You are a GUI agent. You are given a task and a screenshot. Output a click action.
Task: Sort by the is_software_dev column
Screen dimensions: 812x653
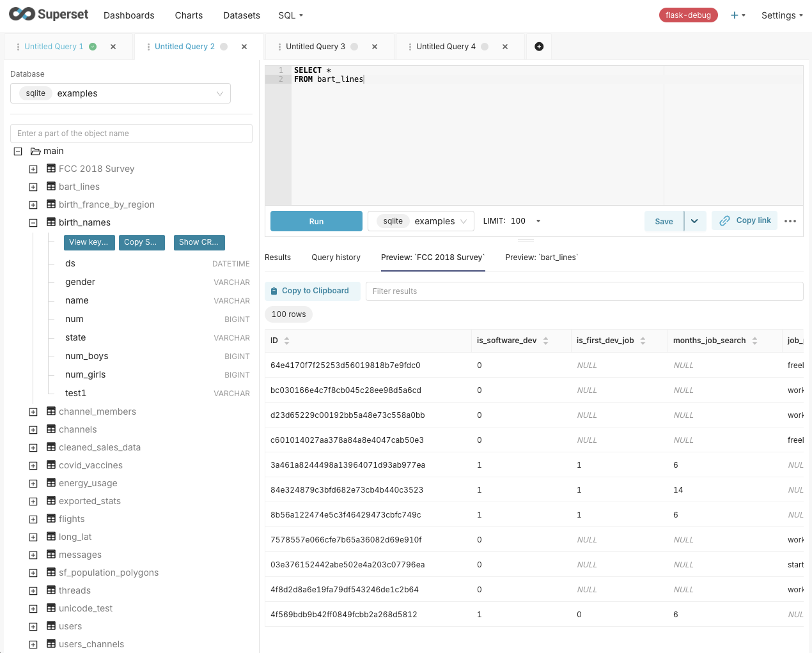click(545, 341)
